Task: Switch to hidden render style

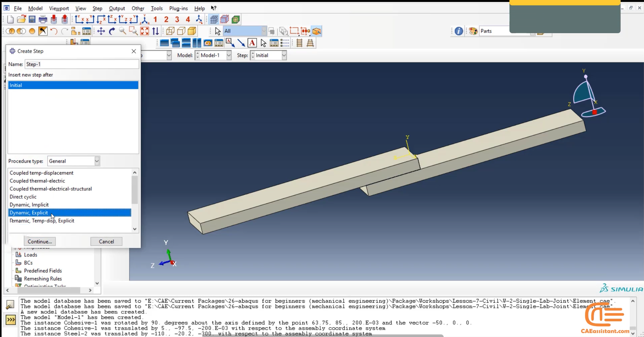Action: 181,31
